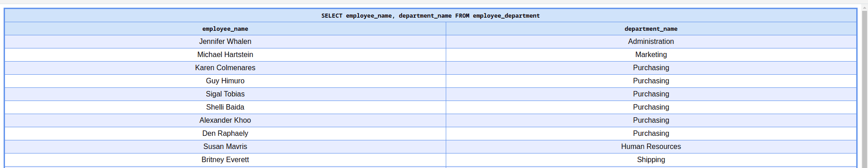868x168 pixels.
Task: Click the SQL query caption text
Action: click(x=430, y=15)
